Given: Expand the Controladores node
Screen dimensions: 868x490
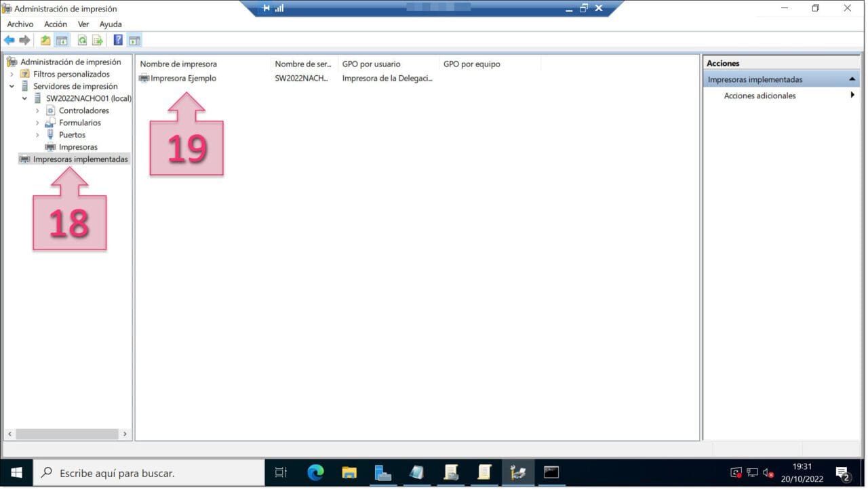Looking at the screenshot, I should (x=37, y=110).
